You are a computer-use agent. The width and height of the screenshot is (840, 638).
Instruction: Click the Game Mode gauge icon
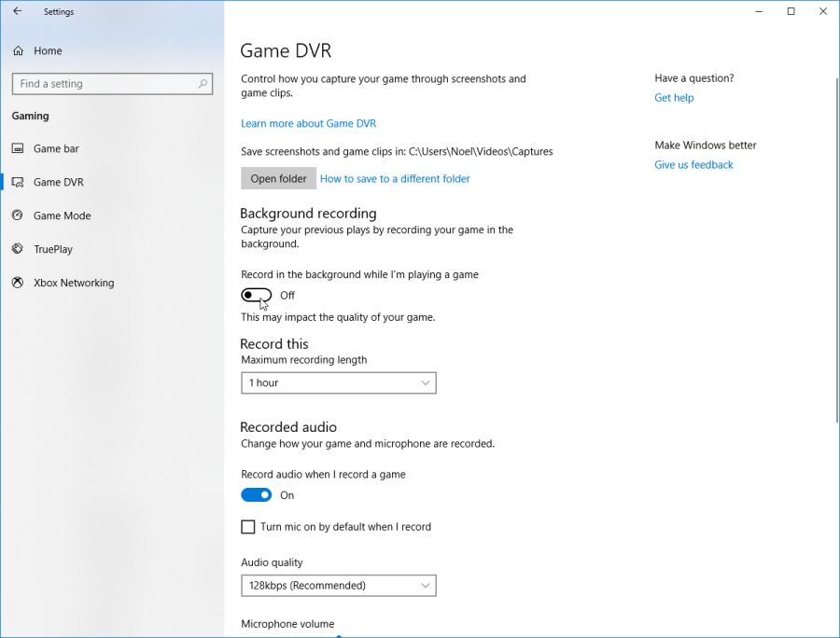click(x=18, y=215)
